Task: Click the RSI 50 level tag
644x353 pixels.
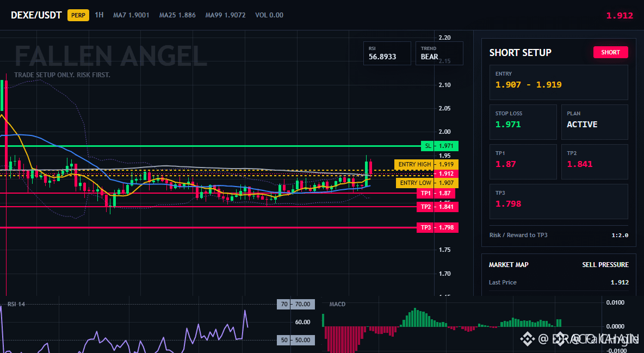Action: 296,340
